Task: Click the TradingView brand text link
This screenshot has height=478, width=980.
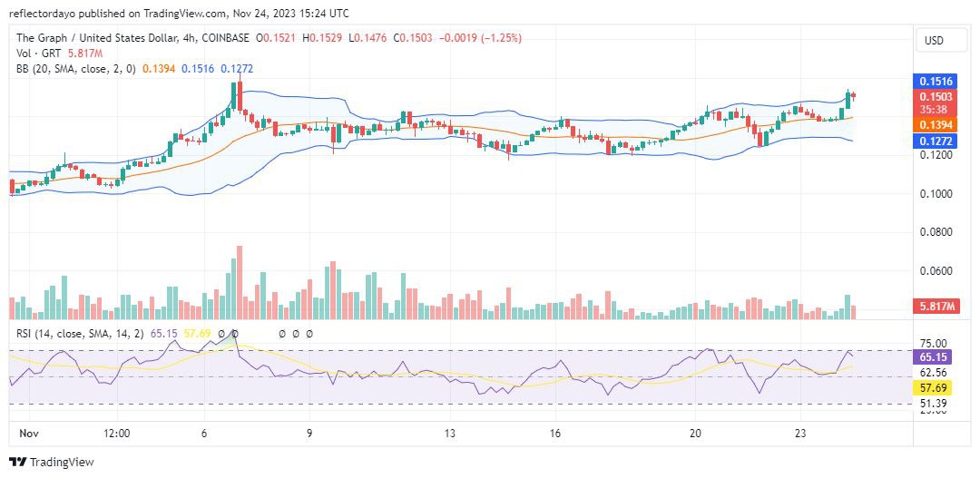Action: tap(62, 463)
